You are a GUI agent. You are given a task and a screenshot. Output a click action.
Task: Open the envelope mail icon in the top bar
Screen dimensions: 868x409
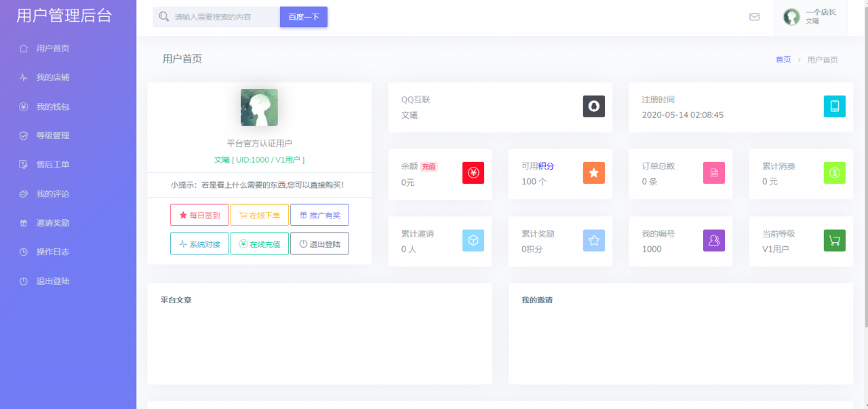coord(754,17)
